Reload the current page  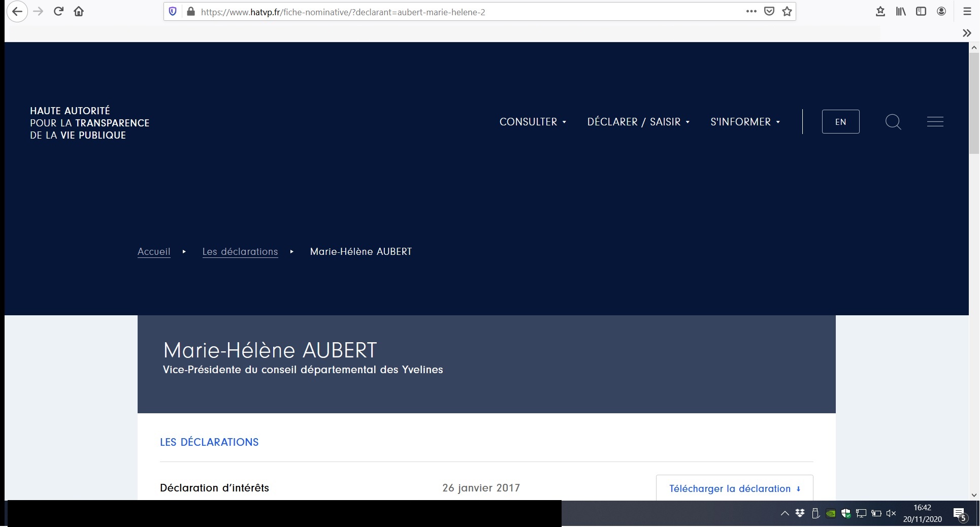pyautogui.click(x=58, y=11)
